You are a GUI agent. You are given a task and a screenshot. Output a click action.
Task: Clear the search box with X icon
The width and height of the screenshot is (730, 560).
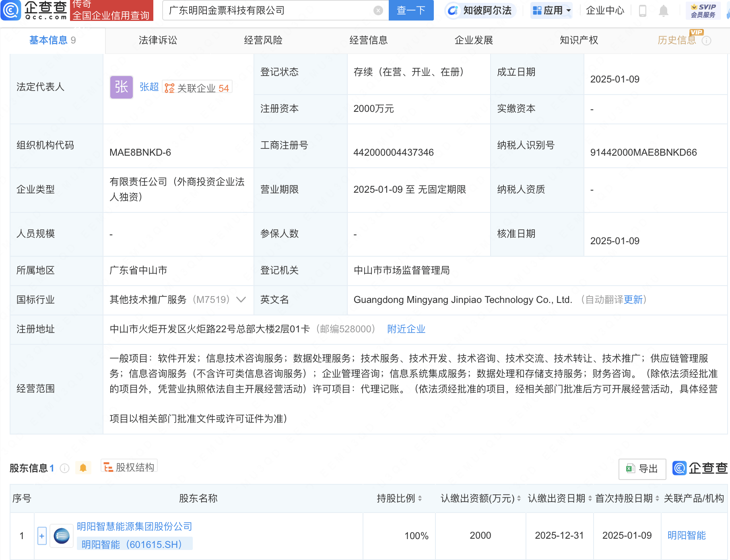[x=378, y=10]
